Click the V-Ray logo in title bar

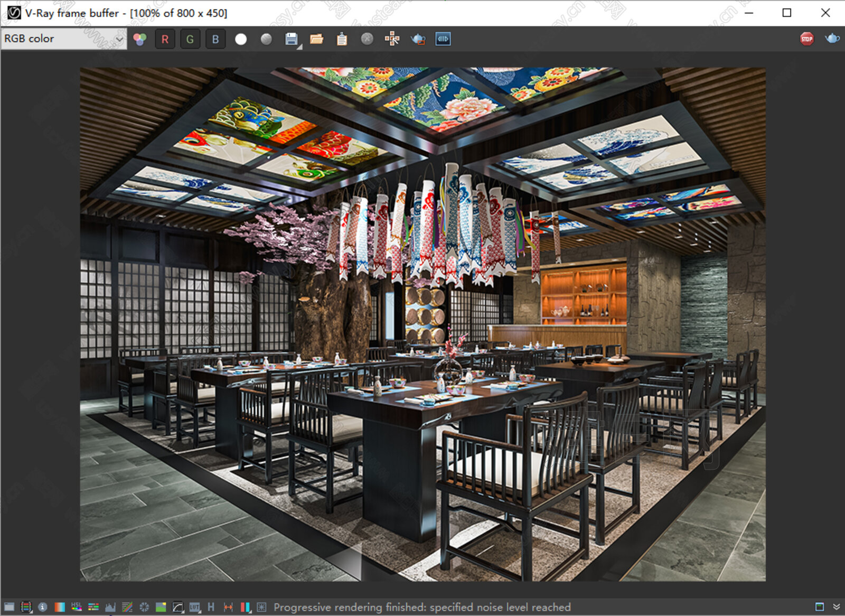tap(14, 13)
